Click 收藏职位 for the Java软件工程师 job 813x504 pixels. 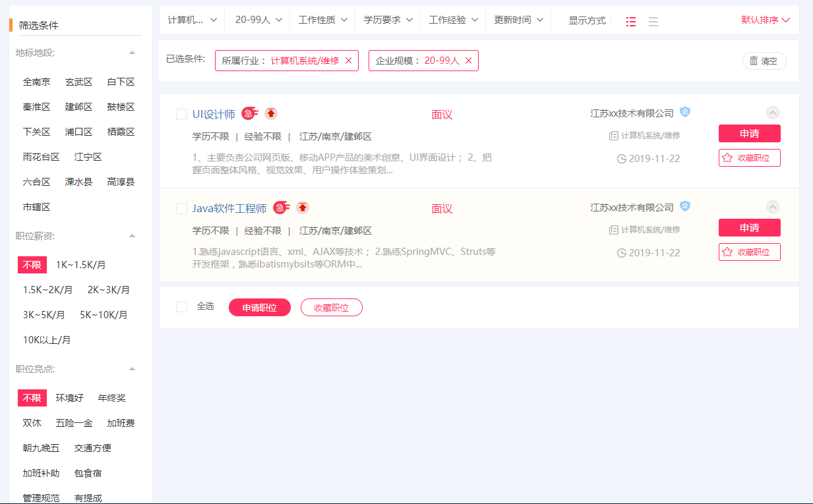(749, 252)
